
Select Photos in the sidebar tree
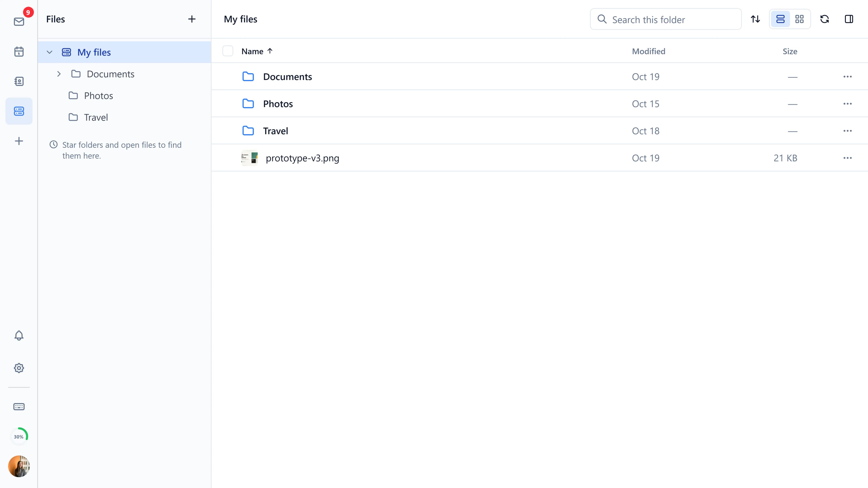124,96
